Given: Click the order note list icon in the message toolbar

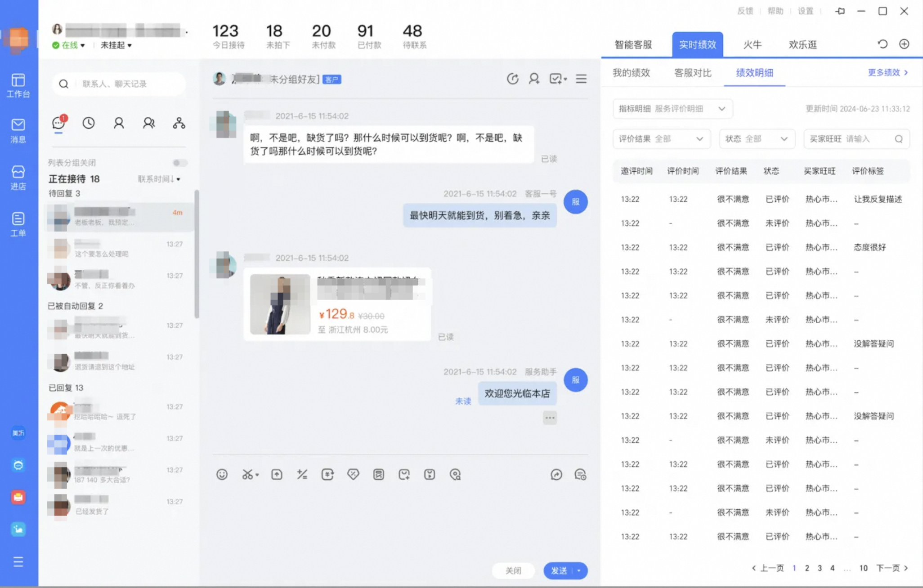Looking at the screenshot, I should click(x=379, y=474).
